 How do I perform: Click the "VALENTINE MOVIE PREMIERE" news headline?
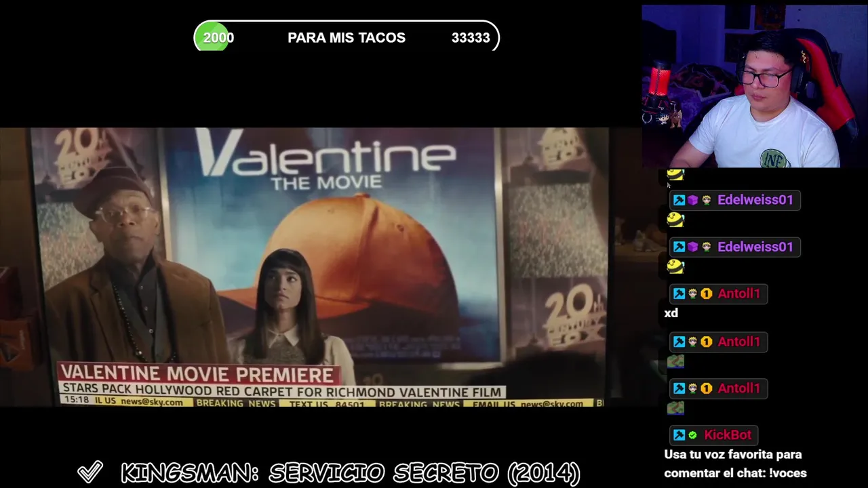pyautogui.click(x=199, y=374)
